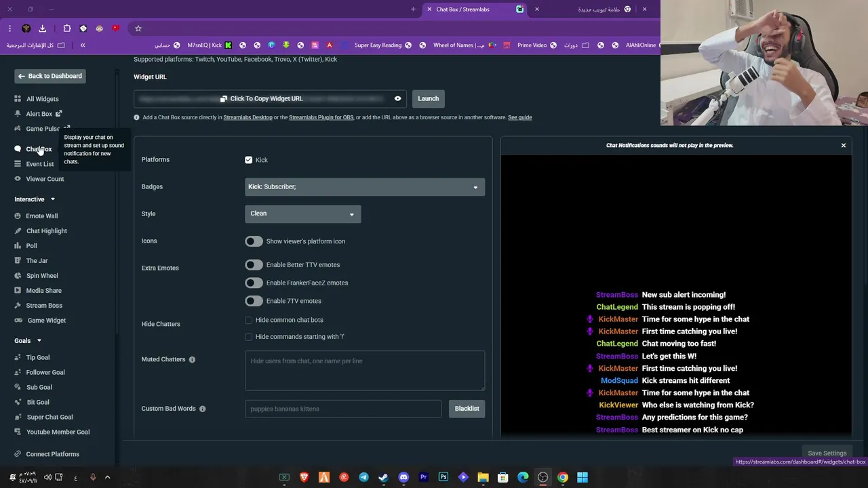Click the copy icon beside Widget URL text
The height and width of the screenshot is (488, 868).
tap(224, 99)
